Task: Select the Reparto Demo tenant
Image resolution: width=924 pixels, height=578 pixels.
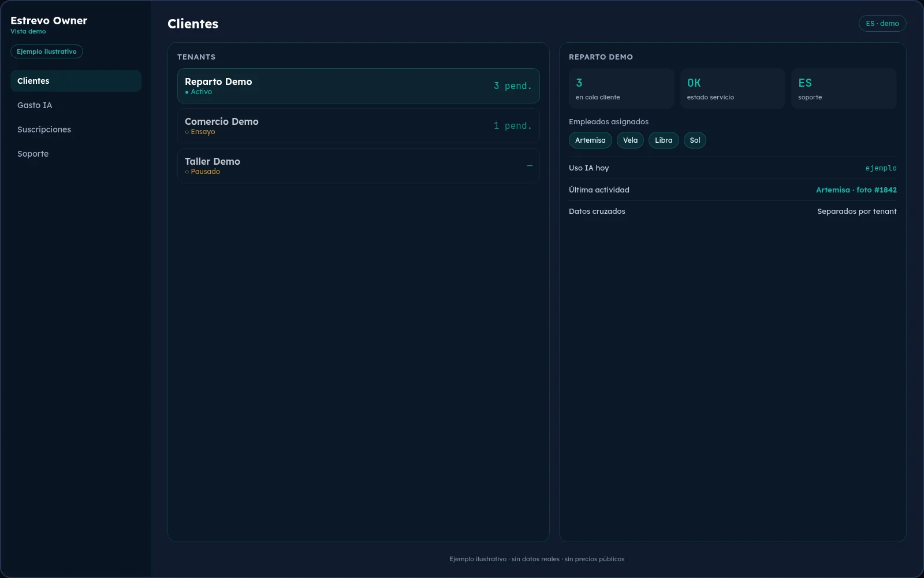Action: click(359, 86)
